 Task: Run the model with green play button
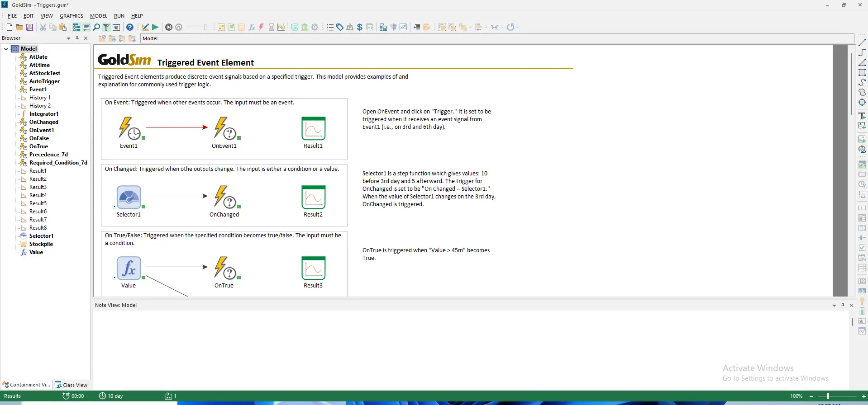pyautogui.click(x=155, y=27)
